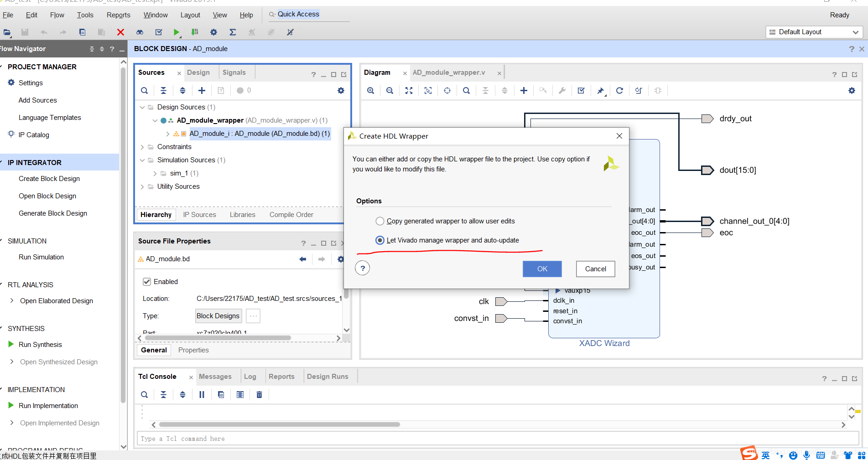Click the red X delete toolbar icon

pyautogui.click(x=120, y=32)
